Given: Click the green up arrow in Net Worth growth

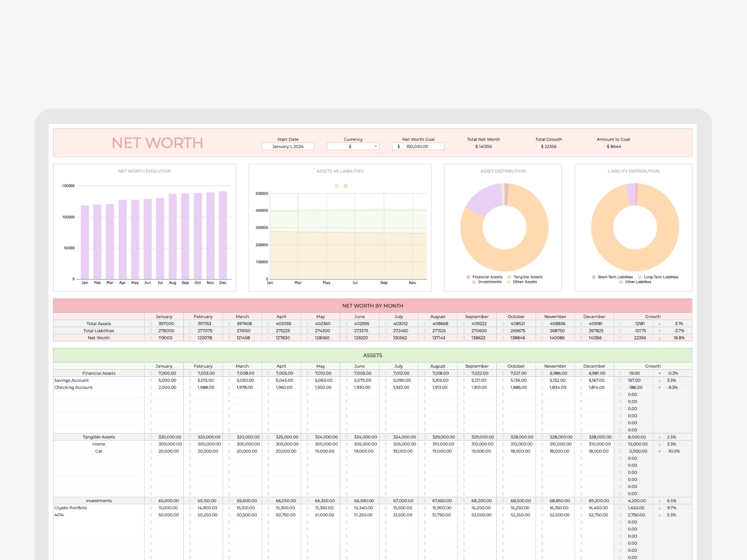Looking at the screenshot, I should (660, 338).
